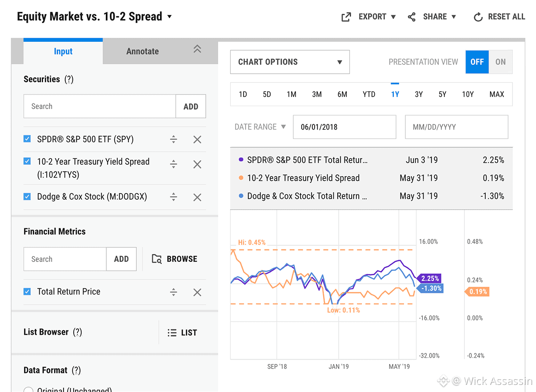Click ADD button next to Securities search
This screenshot has width=536, height=392.
(x=191, y=106)
